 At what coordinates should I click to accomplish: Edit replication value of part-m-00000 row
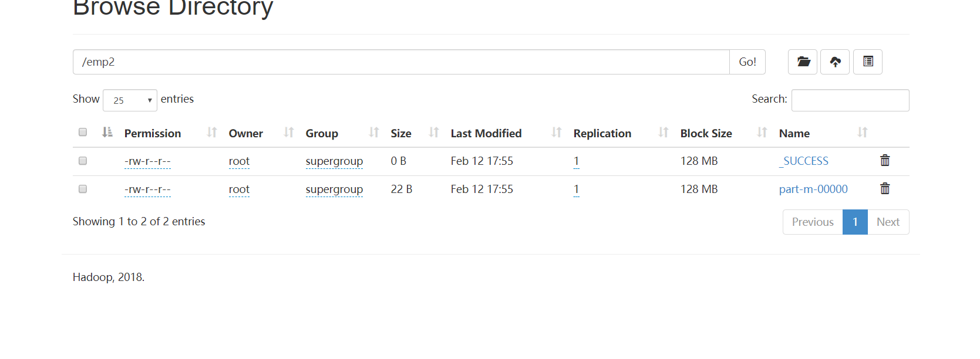(577, 189)
